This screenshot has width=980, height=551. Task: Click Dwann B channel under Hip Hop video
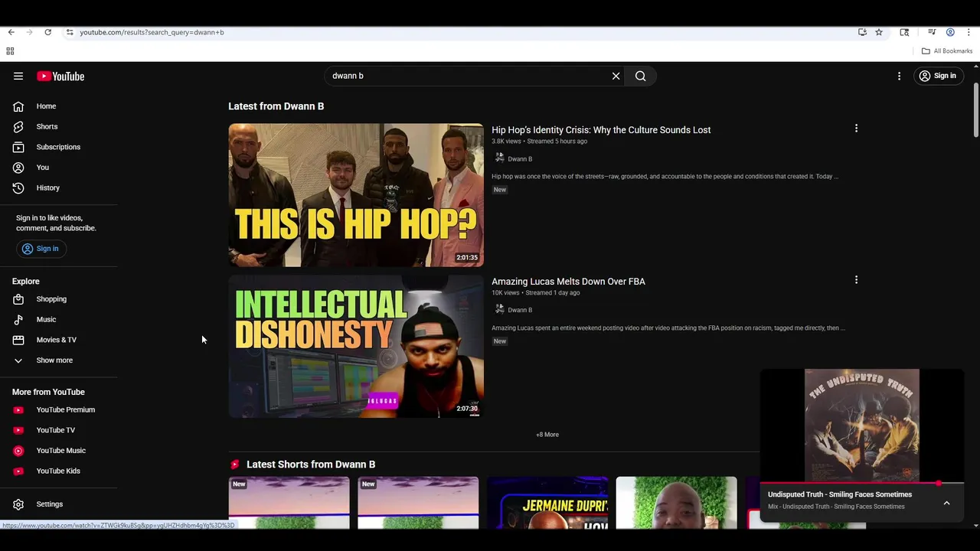[520, 159]
